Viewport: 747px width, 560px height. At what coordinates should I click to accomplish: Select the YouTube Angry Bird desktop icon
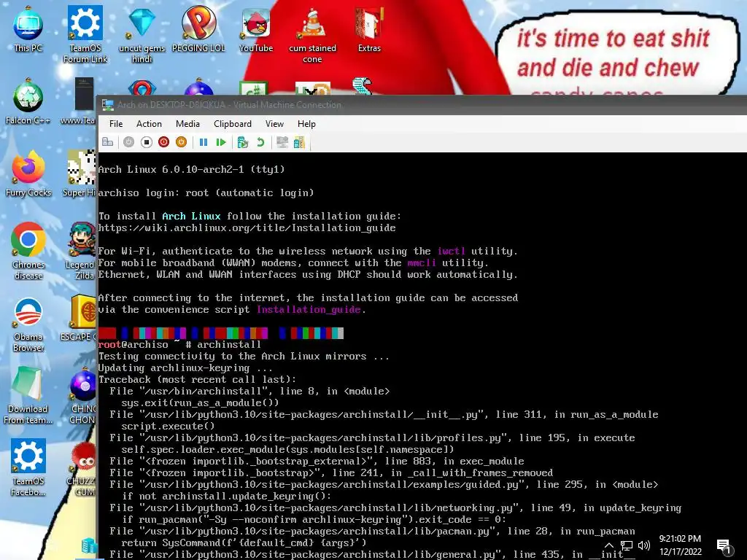pos(256,29)
